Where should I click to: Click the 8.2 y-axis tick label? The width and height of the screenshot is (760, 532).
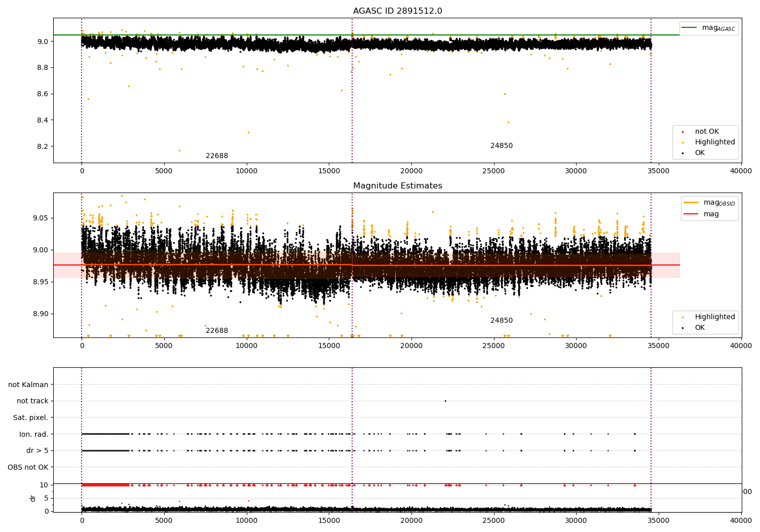tap(43, 146)
